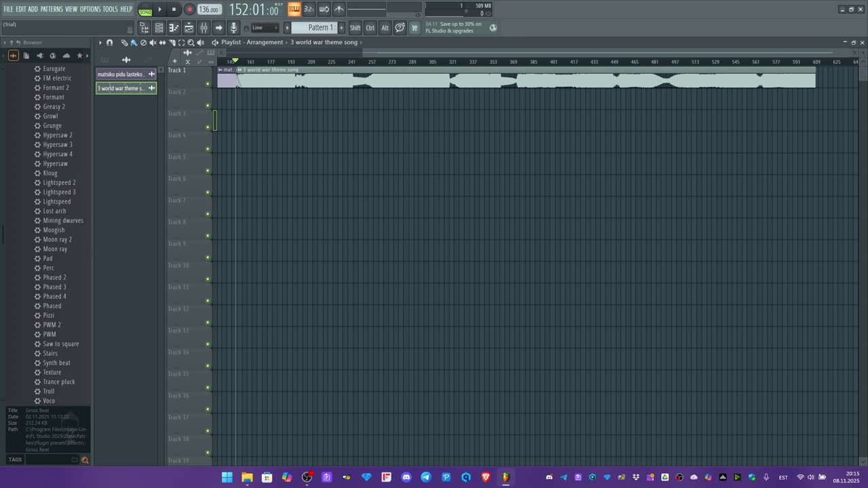Collapse the browser panel arrow

[5, 43]
